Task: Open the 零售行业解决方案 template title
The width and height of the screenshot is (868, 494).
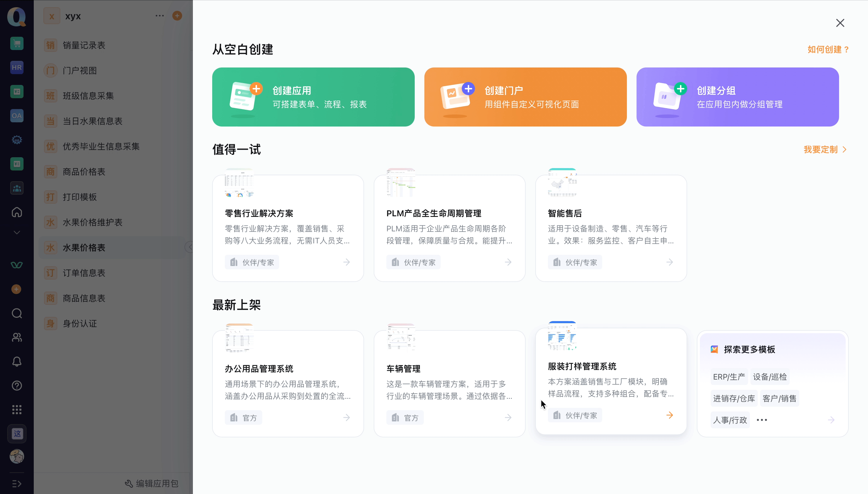Action: pos(259,213)
